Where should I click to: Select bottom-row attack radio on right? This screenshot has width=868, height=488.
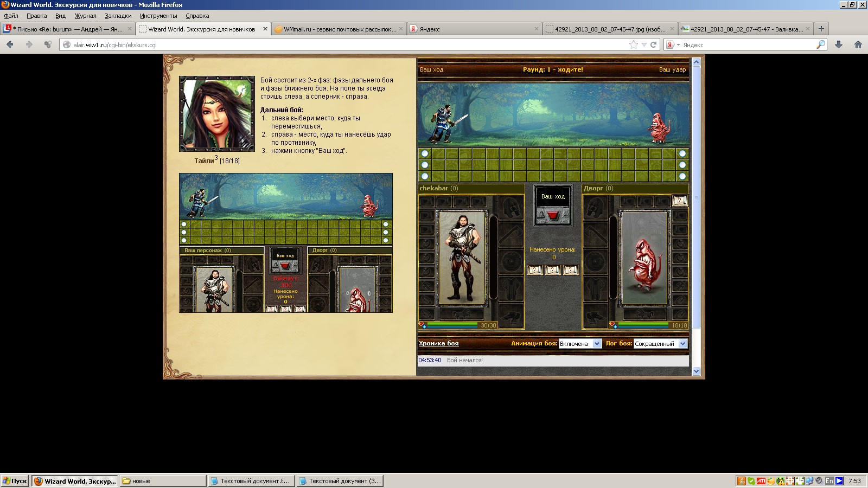coord(682,176)
